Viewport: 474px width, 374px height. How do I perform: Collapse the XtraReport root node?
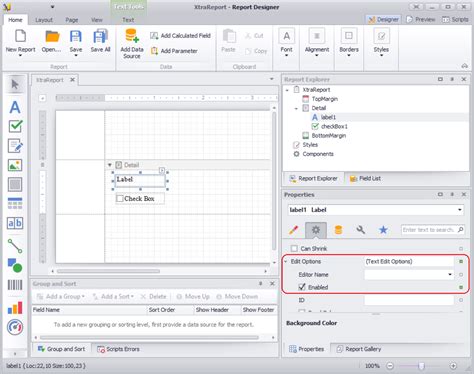pos(287,90)
